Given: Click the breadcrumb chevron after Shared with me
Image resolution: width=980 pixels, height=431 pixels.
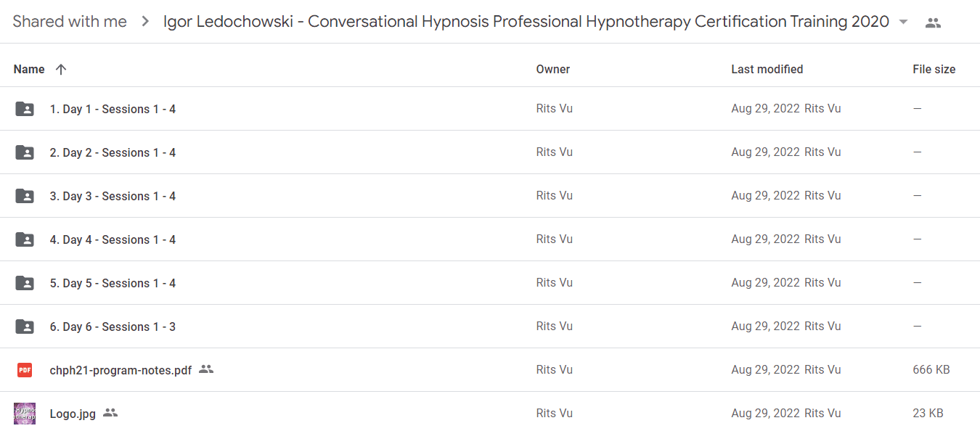Looking at the screenshot, I should 145,22.
